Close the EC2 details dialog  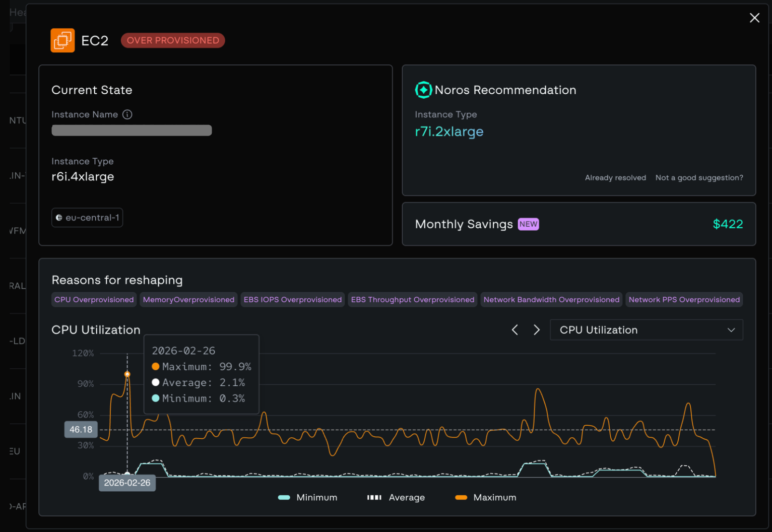pyautogui.click(x=754, y=18)
